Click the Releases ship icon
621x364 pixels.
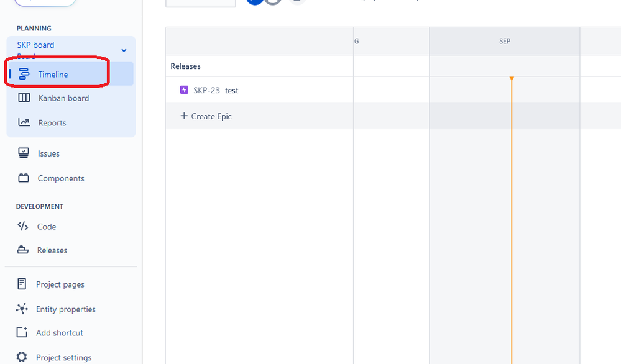tap(23, 250)
